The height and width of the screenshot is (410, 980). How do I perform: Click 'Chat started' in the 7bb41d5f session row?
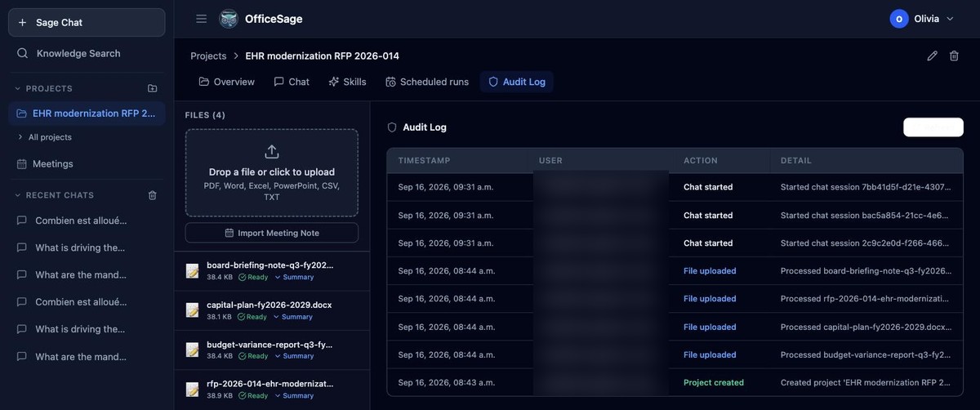(x=708, y=187)
